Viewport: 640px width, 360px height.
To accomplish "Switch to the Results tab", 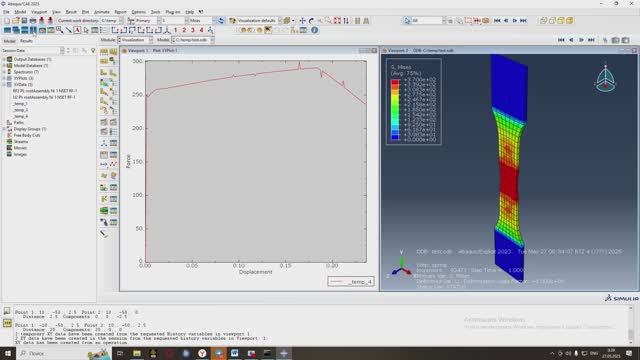I will 26,41.
